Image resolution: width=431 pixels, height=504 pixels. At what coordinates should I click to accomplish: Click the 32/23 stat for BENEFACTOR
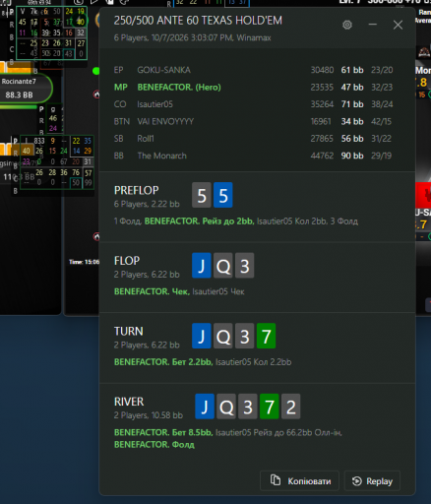tap(382, 87)
